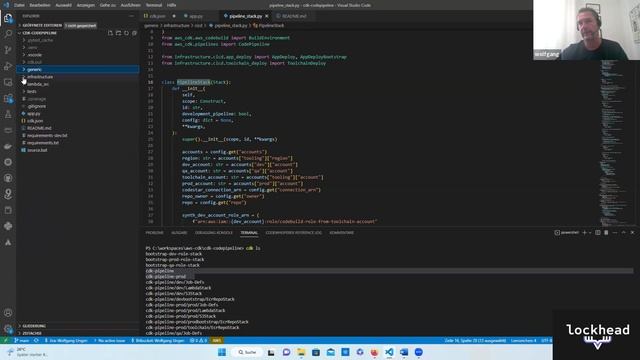Click Windows taskbar search box
Screen dimensions: 640x360
pos(247,352)
